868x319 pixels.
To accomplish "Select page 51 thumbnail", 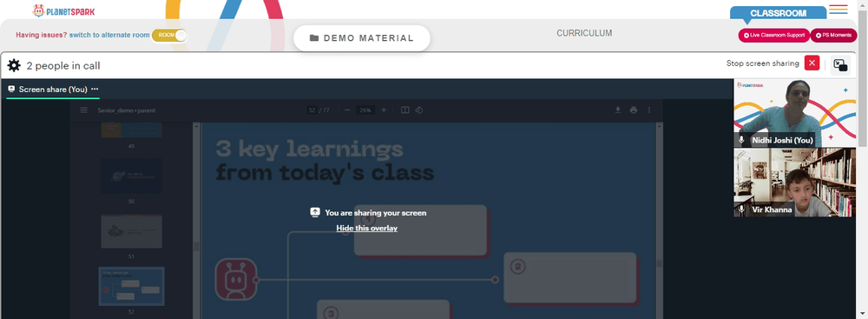I will coord(131,231).
